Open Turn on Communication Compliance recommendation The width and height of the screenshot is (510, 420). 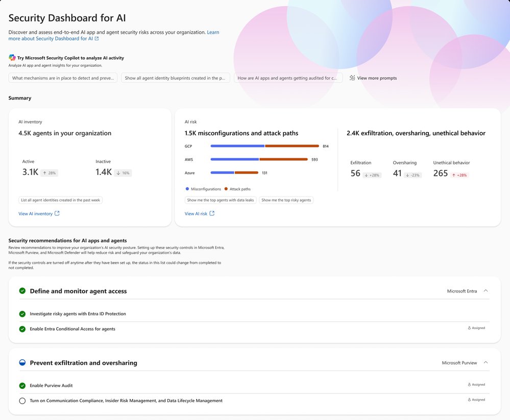tap(126, 401)
